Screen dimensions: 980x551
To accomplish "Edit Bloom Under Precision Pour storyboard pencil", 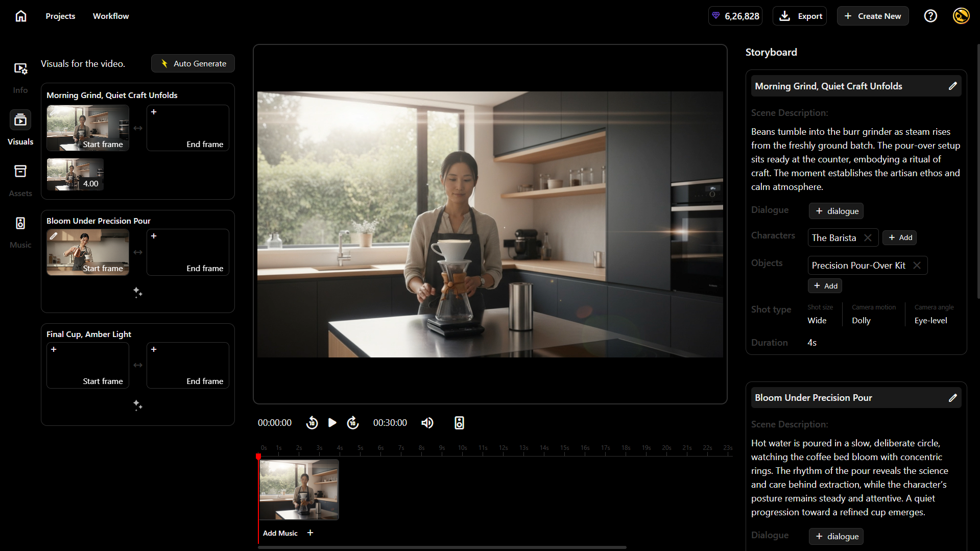I will coord(952,397).
